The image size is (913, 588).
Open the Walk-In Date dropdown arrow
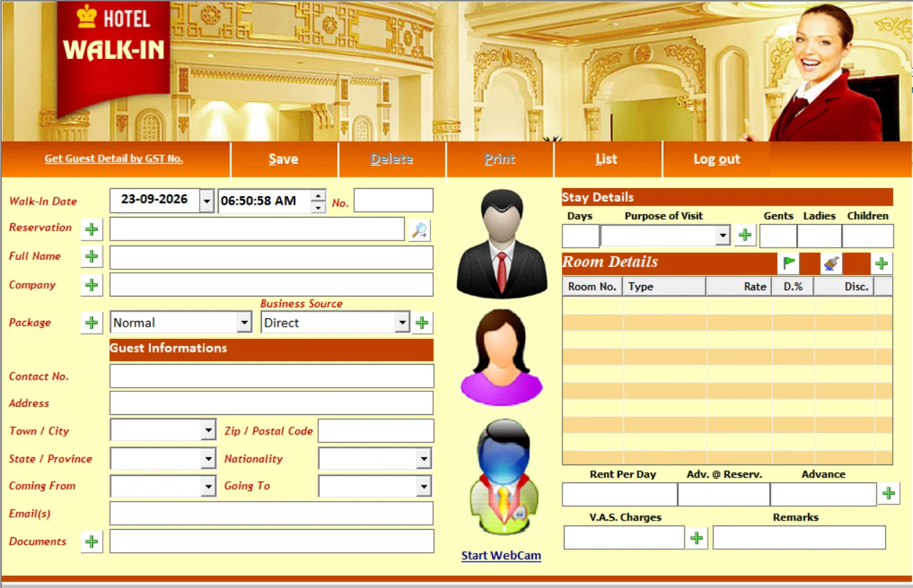pos(207,201)
